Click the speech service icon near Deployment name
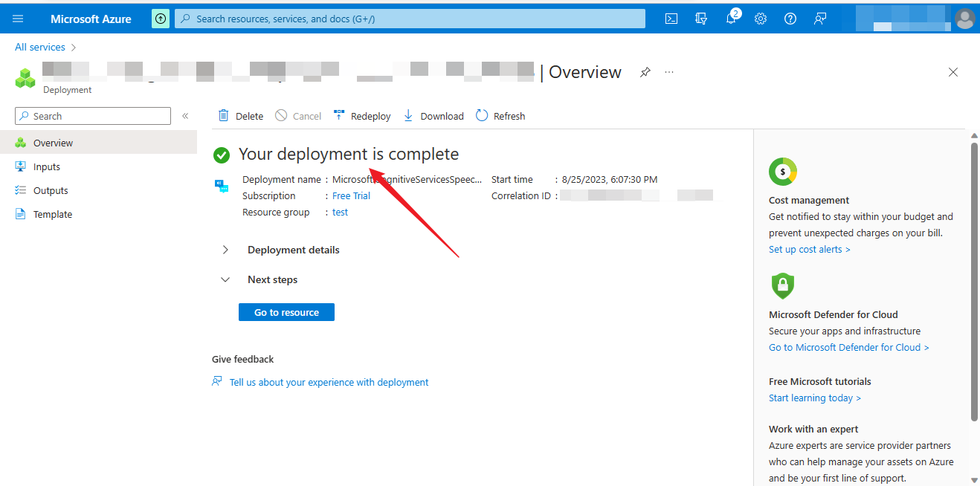The width and height of the screenshot is (980, 486). [222, 186]
